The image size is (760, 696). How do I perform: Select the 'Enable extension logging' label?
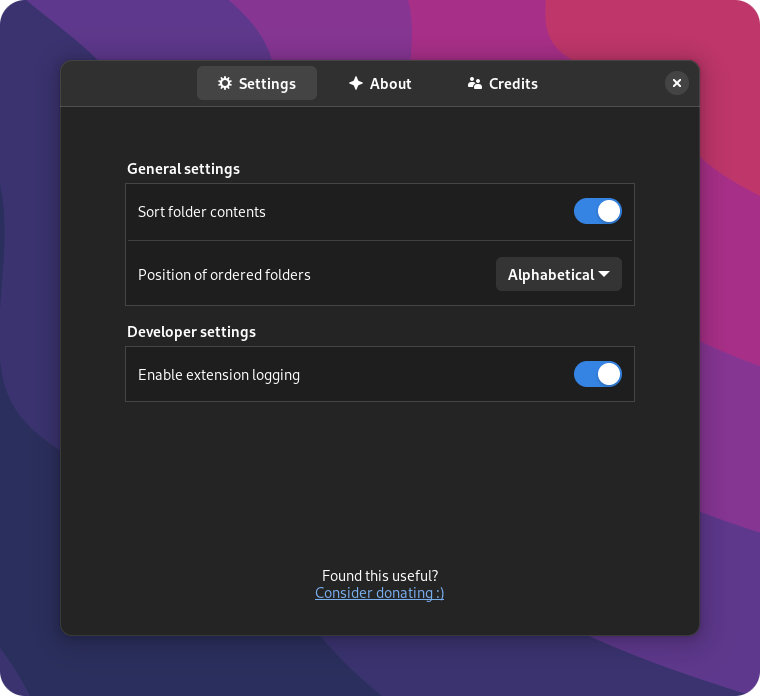click(219, 375)
